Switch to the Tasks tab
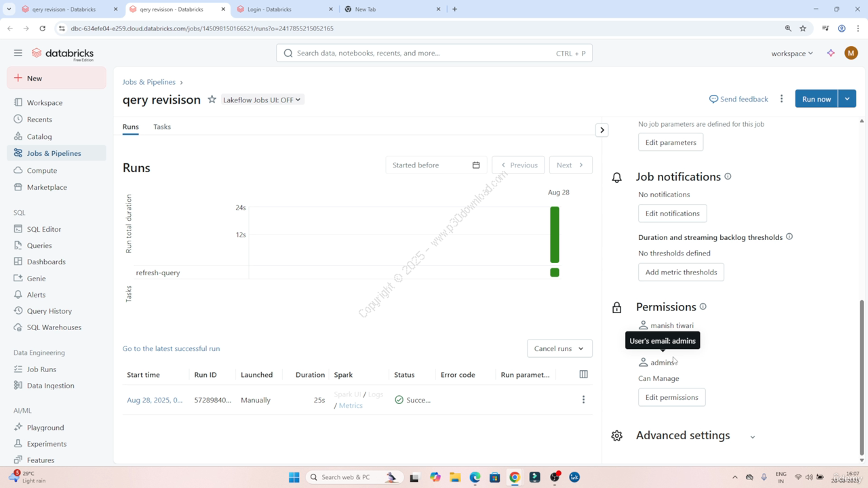The height and width of the screenshot is (488, 868). [x=162, y=127]
